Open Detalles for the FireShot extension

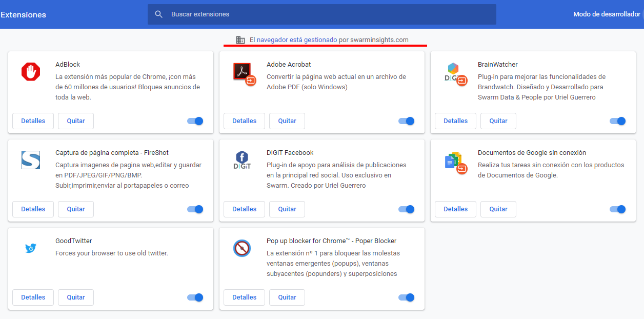(33, 209)
